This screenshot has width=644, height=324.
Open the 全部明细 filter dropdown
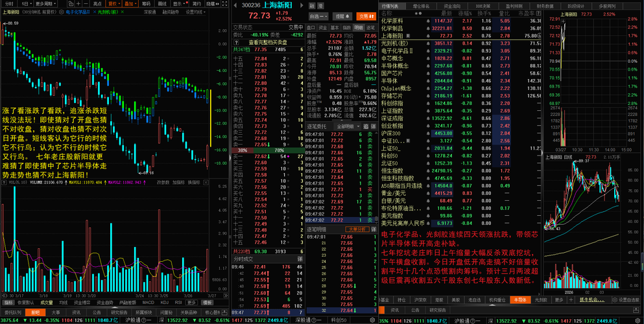(347, 127)
